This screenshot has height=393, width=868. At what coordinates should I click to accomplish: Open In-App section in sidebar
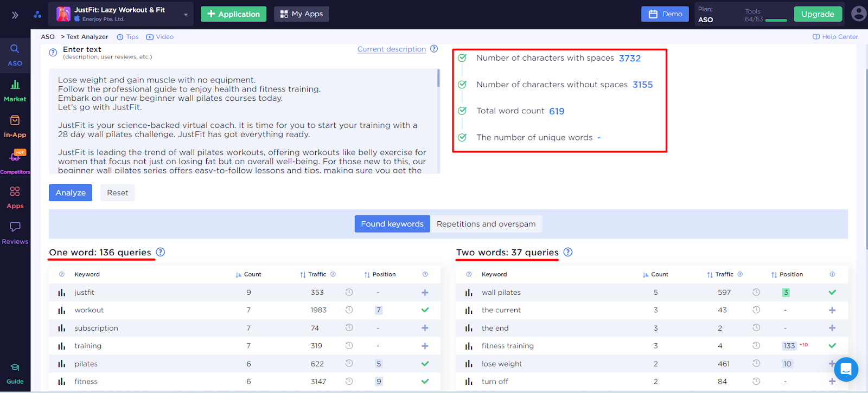tap(15, 127)
